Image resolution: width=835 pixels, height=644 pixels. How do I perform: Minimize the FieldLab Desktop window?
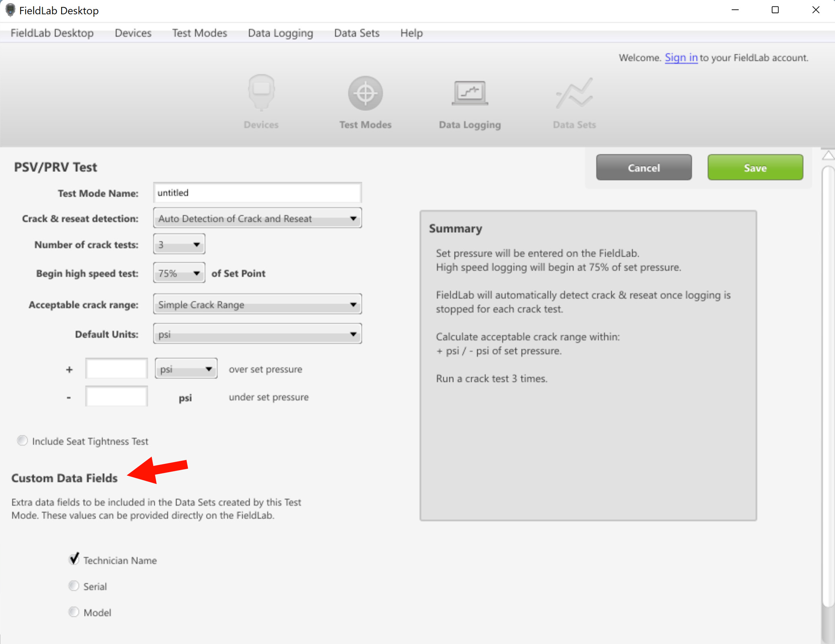click(735, 10)
